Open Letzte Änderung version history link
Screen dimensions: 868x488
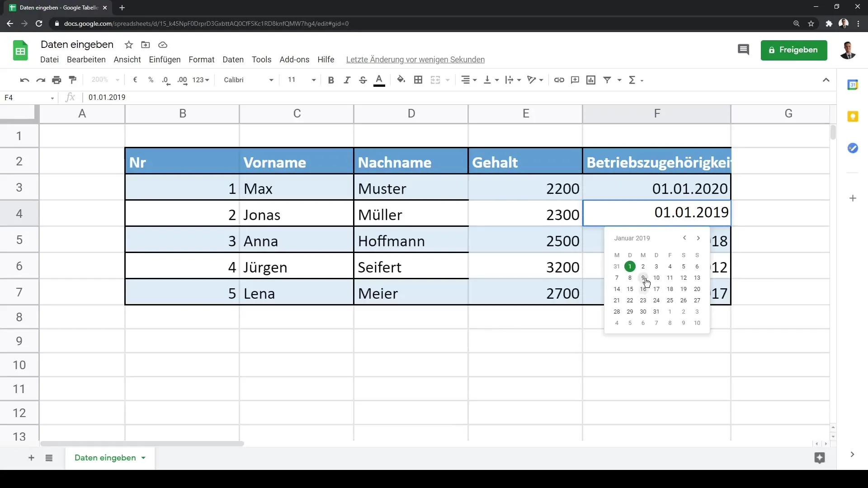coord(415,60)
